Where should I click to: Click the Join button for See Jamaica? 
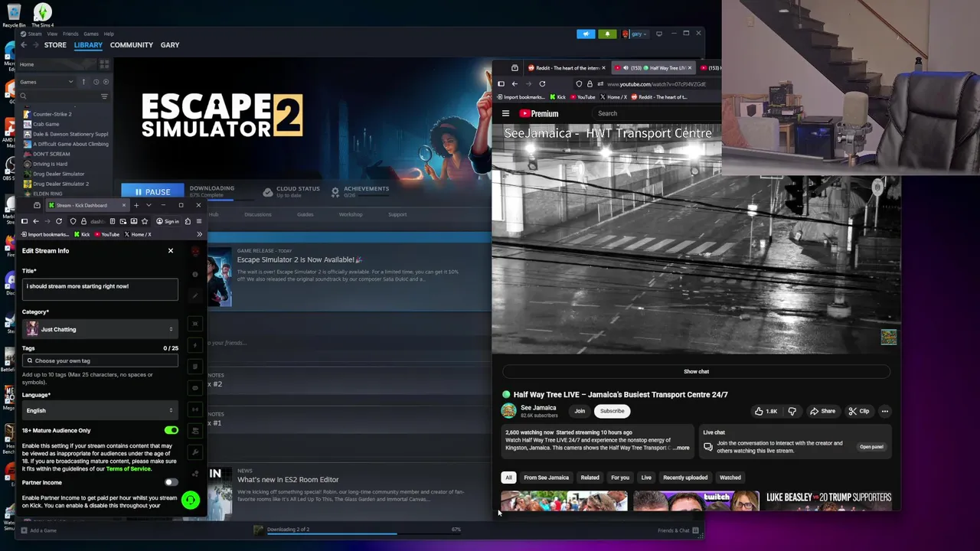(x=580, y=411)
